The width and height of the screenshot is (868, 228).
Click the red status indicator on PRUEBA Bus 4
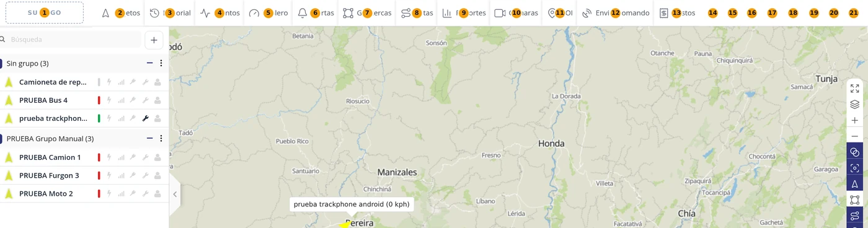(99, 100)
